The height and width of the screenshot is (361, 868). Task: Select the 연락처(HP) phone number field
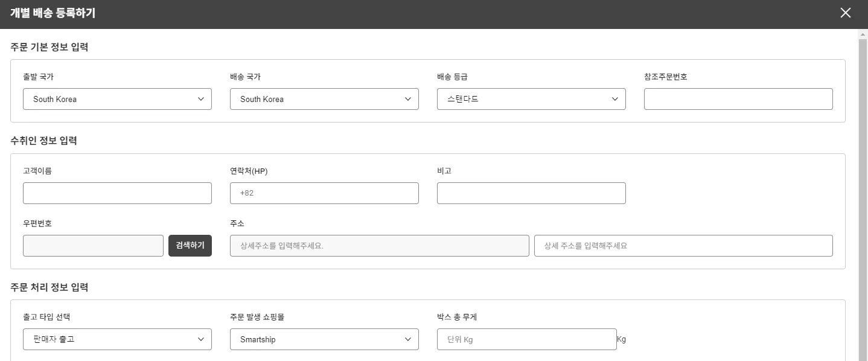324,193
